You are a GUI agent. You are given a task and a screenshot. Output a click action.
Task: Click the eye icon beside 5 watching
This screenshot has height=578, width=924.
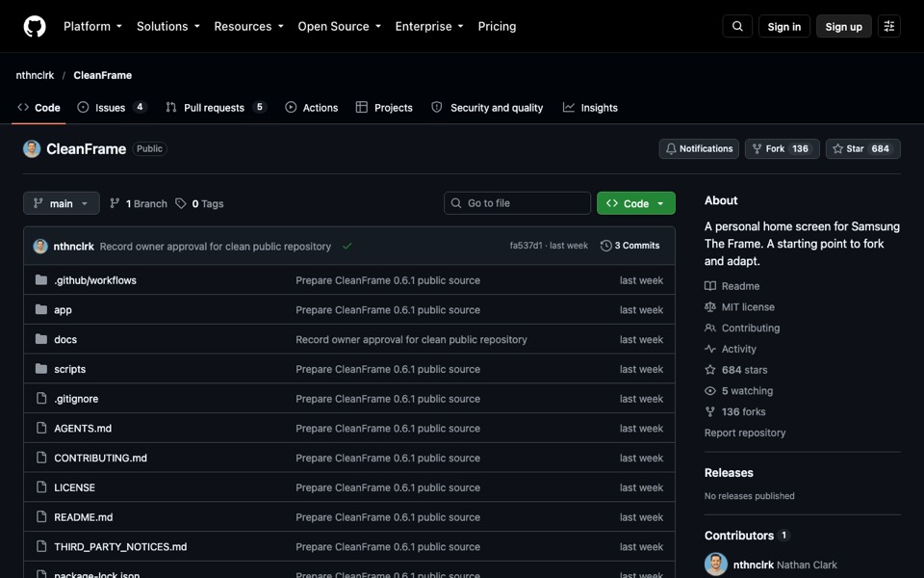[710, 390]
